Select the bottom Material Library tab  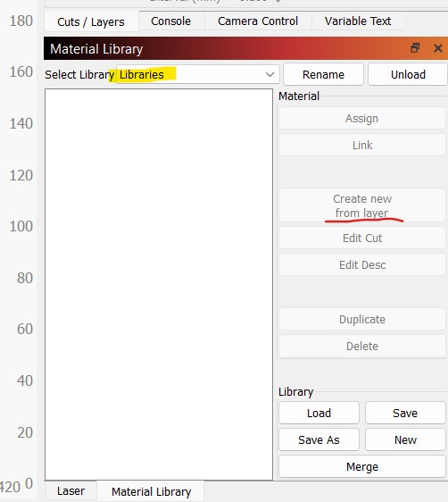(151, 491)
